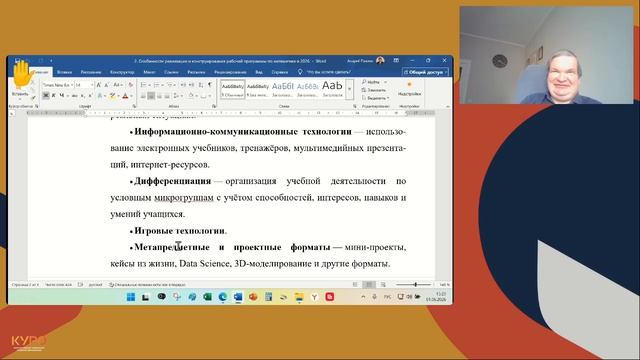Expand numbered list options dropdown
Screen dimensions: 640x360
coord(162,85)
